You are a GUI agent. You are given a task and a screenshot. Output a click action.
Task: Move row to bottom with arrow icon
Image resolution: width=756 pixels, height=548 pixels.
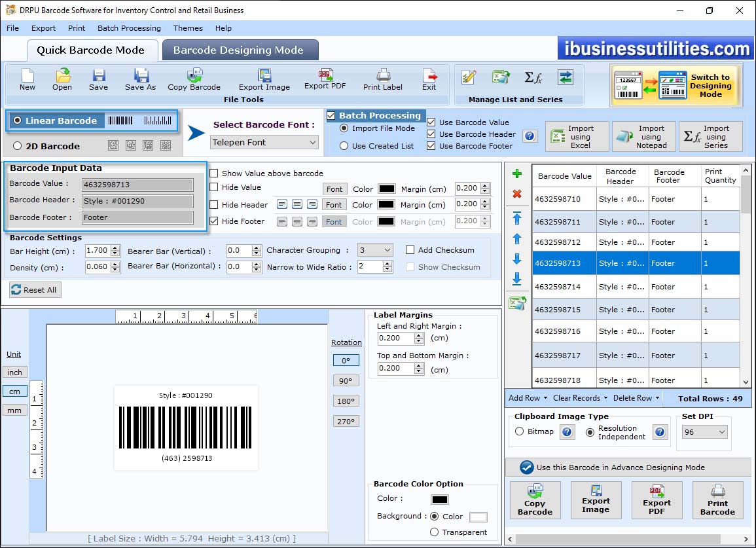pyautogui.click(x=517, y=279)
